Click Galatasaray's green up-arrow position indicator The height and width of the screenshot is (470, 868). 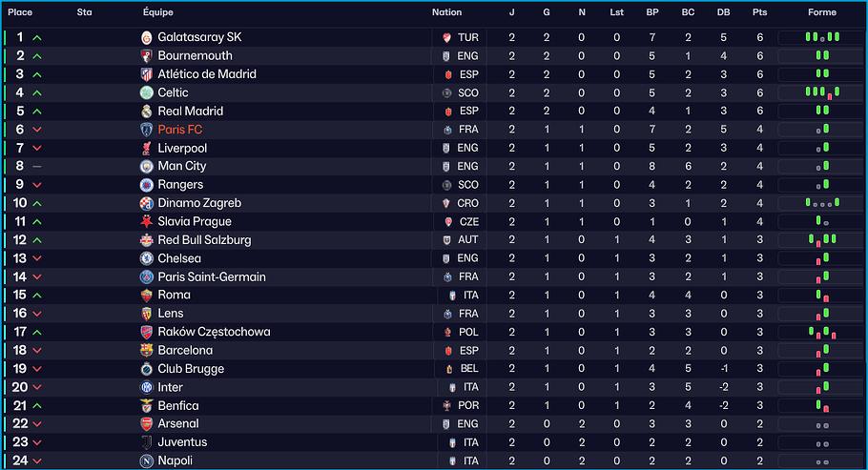click(x=37, y=37)
